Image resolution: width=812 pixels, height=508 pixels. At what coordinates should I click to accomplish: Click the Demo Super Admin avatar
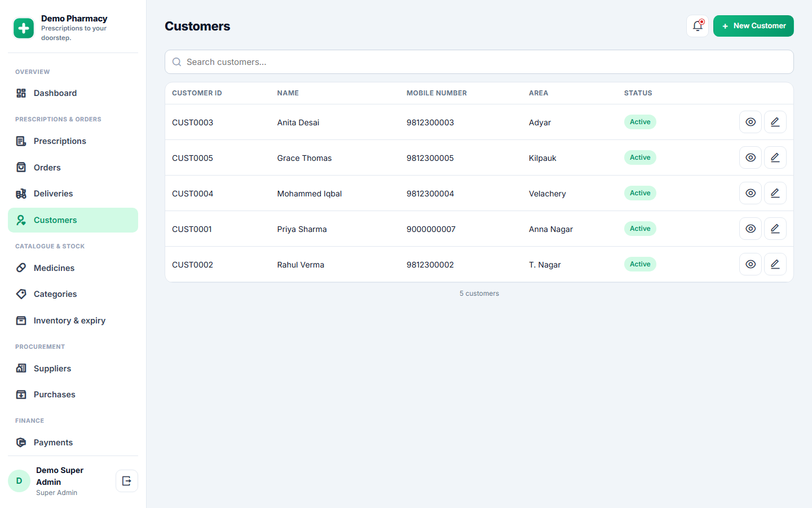click(19, 481)
